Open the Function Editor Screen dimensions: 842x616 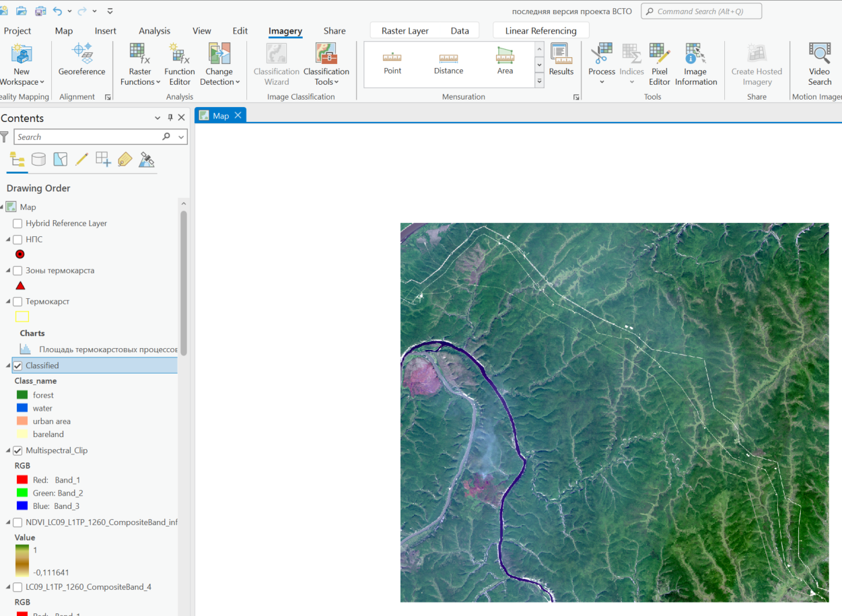point(179,60)
